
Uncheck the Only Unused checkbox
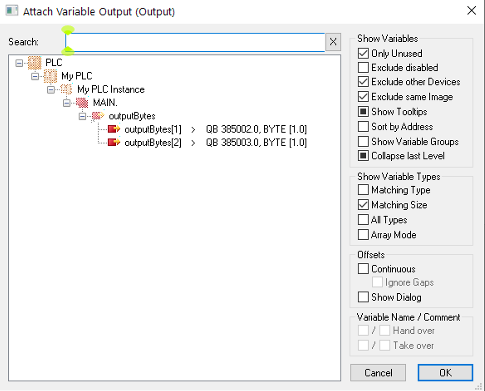363,53
